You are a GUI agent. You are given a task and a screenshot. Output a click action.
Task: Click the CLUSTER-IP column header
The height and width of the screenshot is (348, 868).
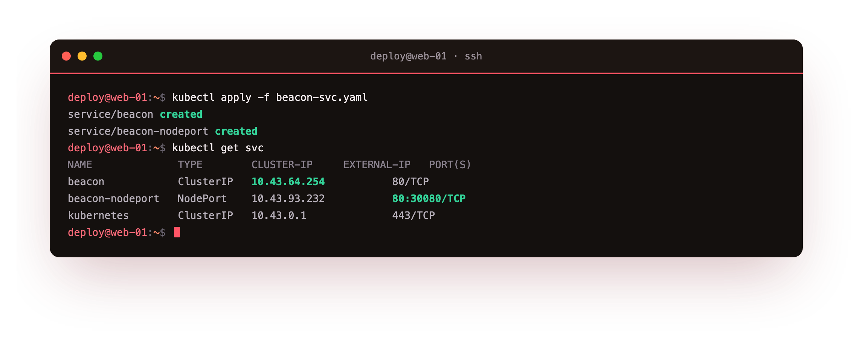[282, 165]
